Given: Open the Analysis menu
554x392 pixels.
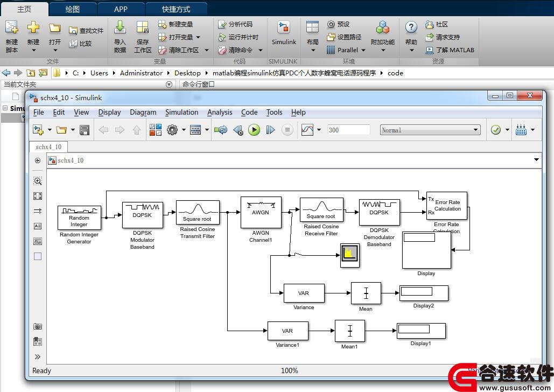Looking at the screenshot, I should 220,113.
